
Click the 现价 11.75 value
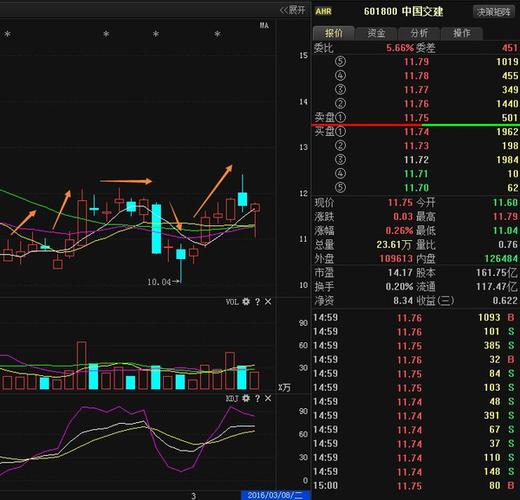click(400, 202)
